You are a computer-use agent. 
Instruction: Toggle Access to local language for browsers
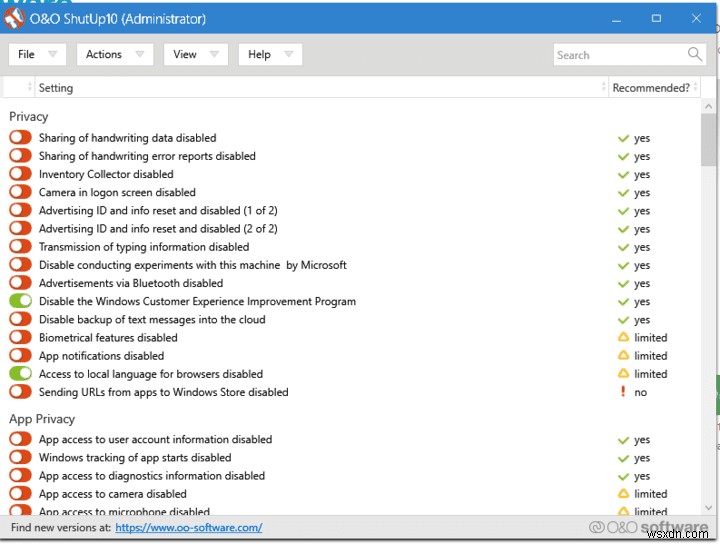tap(20, 374)
